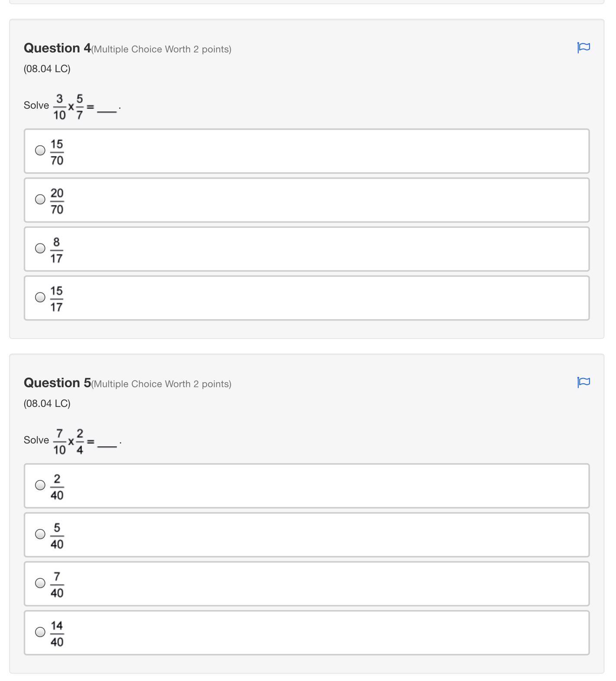The image size is (616, 681).
Task: Click the 7/40 fraction label
Action: pos(57,584)
